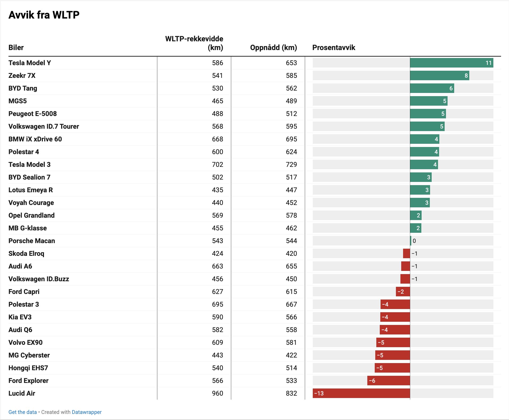Click the 'Oppnådd (km)' column header
Screen dimensions: 509x420
(273, 48)
